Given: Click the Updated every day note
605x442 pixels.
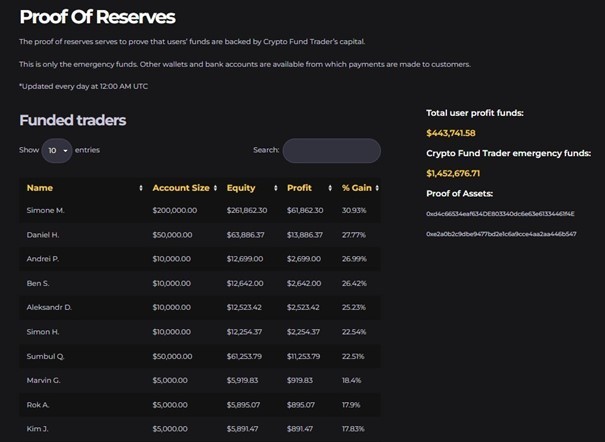Looking at the screenshot, I should [83, 86].
